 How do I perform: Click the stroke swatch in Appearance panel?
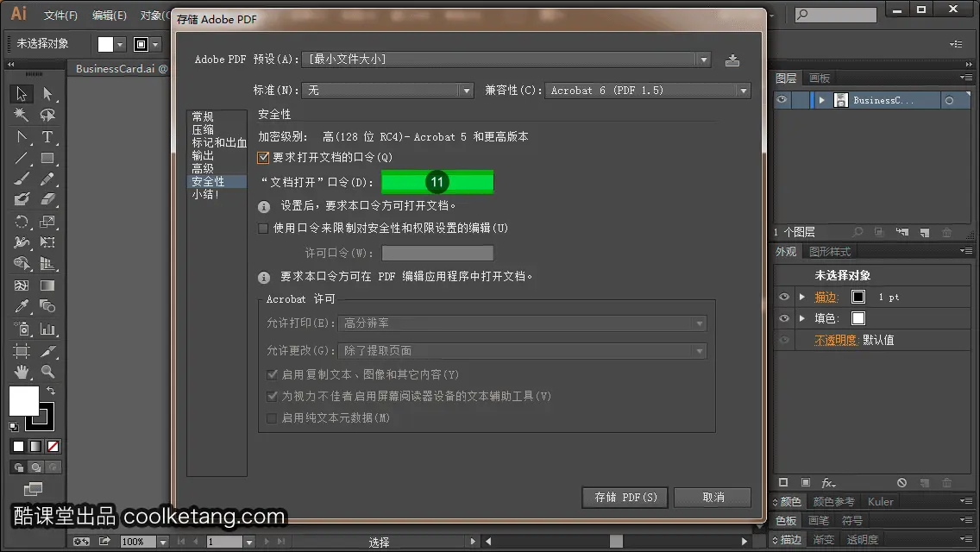pyautogui.click(x=858, y=297)
